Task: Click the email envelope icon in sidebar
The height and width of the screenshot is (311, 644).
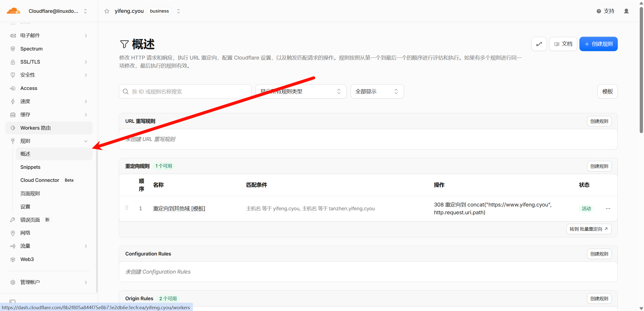Action: click(13, 36)
